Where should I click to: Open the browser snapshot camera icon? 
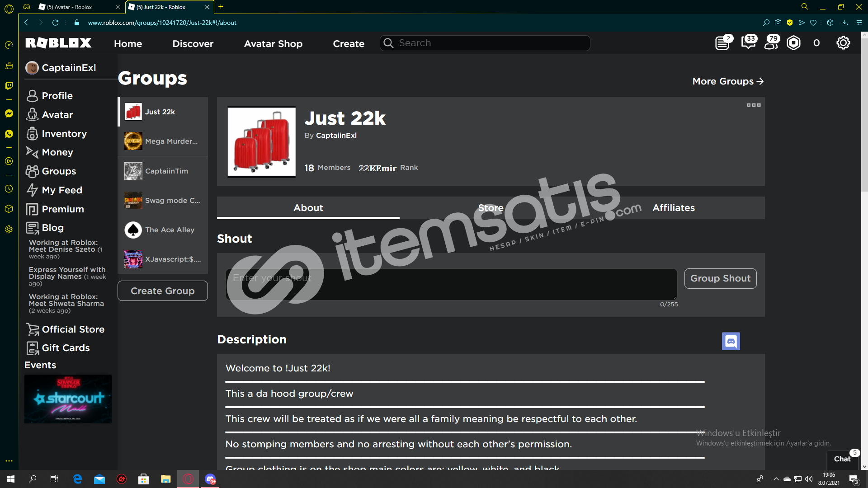(x=778, y=23)
